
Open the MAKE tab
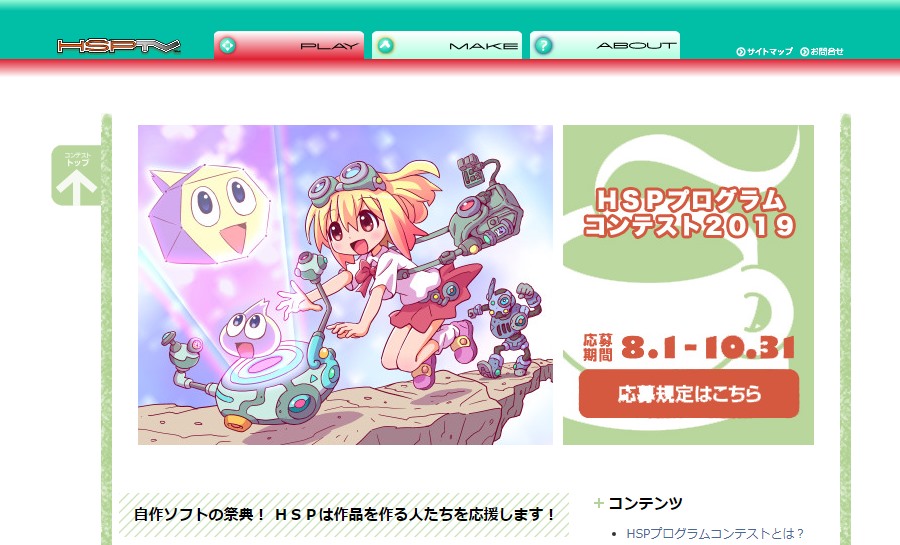[x=447, y=45]
